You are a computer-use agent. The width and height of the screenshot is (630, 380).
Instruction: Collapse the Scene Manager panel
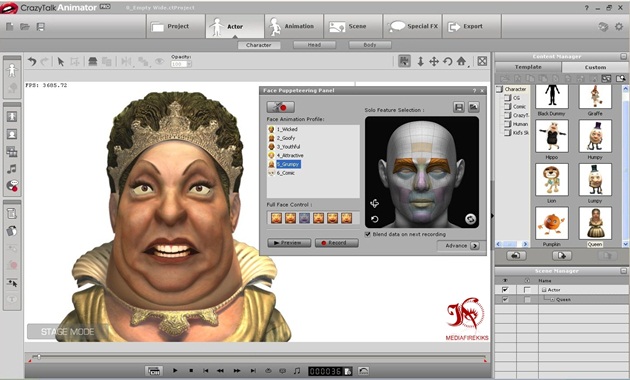(x=624, y=271)
